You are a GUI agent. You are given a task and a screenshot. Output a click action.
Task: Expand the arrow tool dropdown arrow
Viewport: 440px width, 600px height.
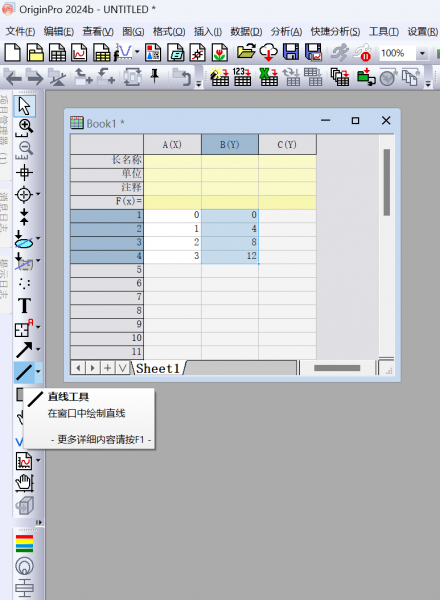[38, 349]
